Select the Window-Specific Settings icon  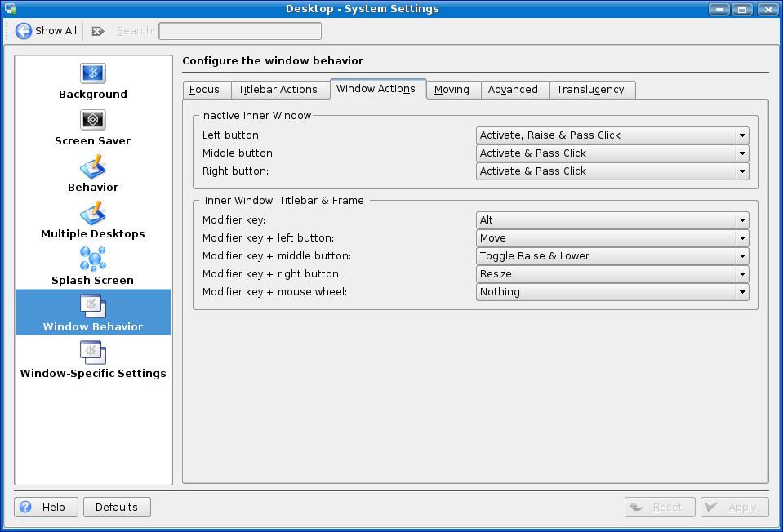(x=92, y=352)
